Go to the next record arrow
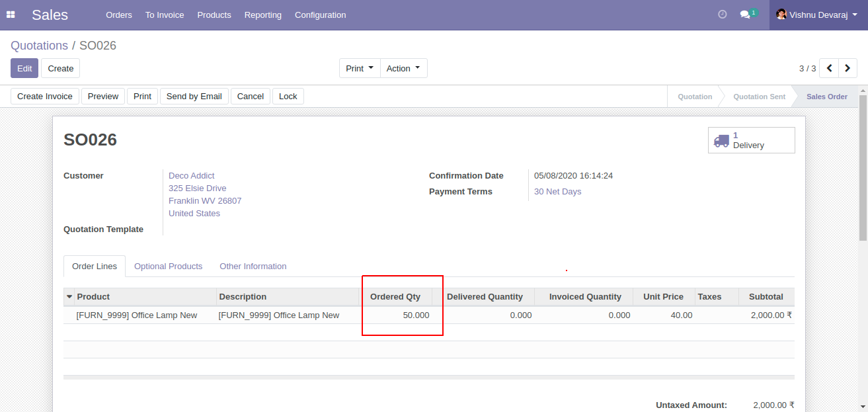 (x=848, y=67)
